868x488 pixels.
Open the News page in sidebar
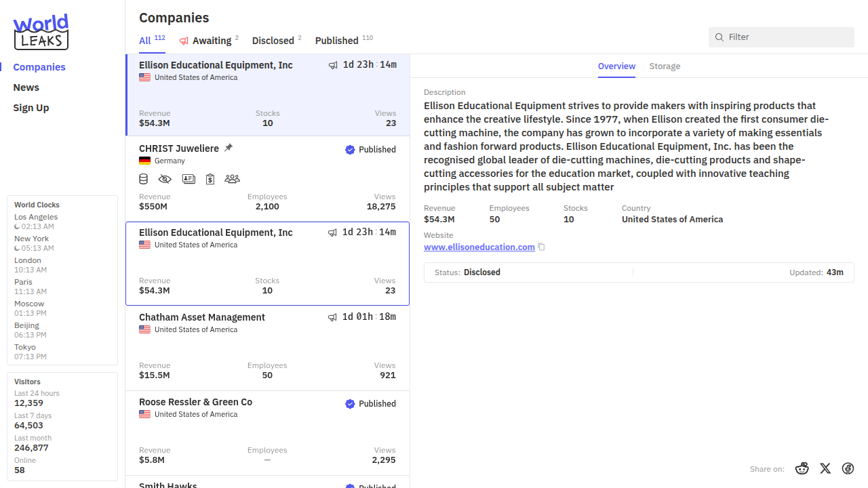tap(26, 87)
